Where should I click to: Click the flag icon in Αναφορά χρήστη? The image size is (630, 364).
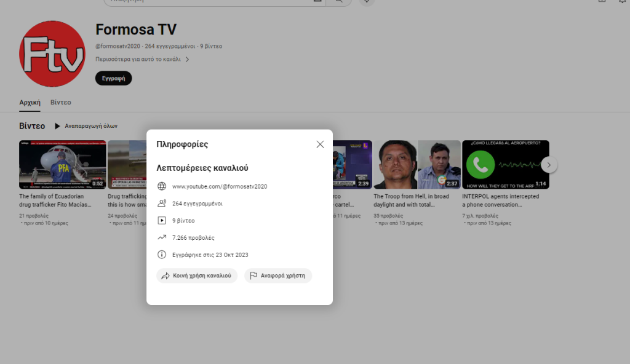coord(253,275)
